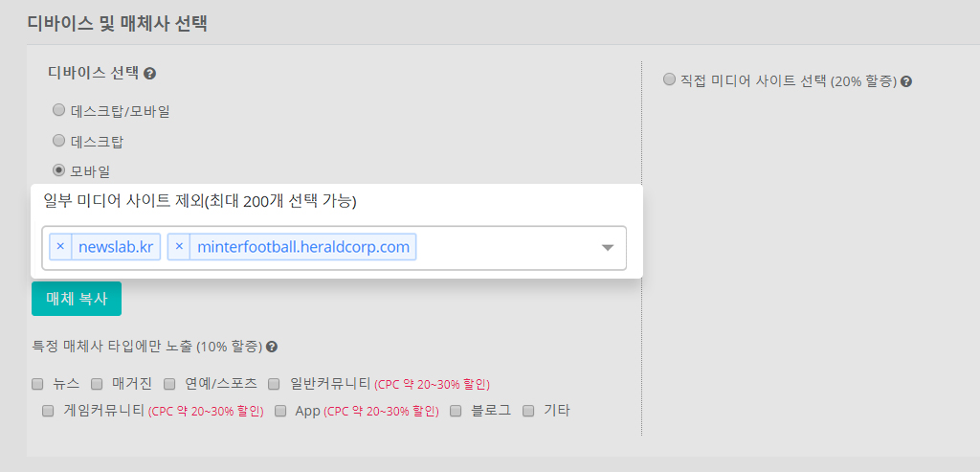Viewport: 980px width, 472px height.
Task: Toggle the 게임커뮤니티 checkbox
Action: click(x=48, y=411)
